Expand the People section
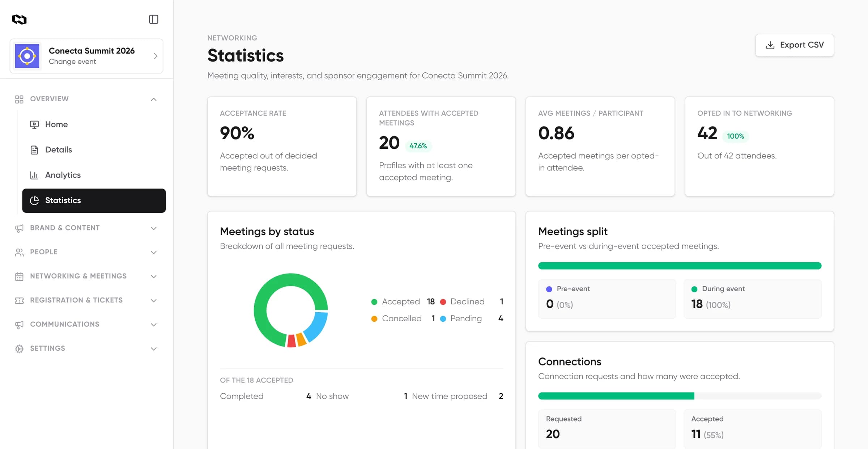The width and height of the screenshot is (868, 449). coord(86,252)
